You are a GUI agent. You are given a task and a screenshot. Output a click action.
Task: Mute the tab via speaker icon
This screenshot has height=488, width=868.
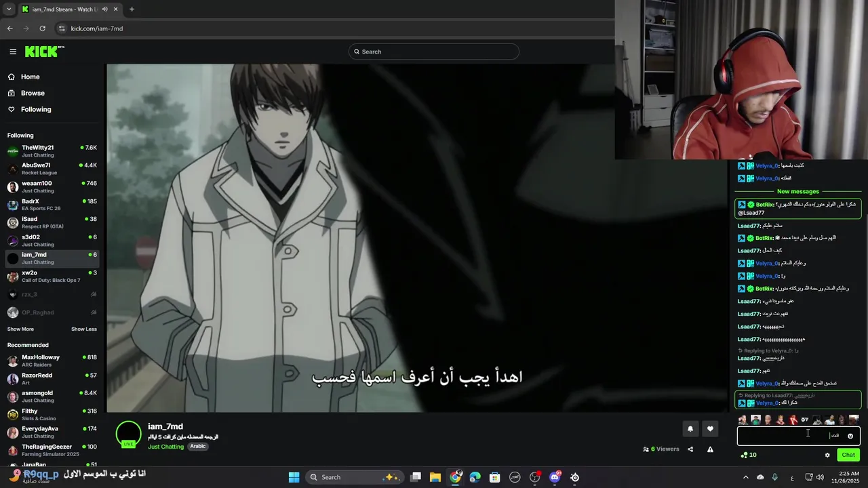(104, 9)
